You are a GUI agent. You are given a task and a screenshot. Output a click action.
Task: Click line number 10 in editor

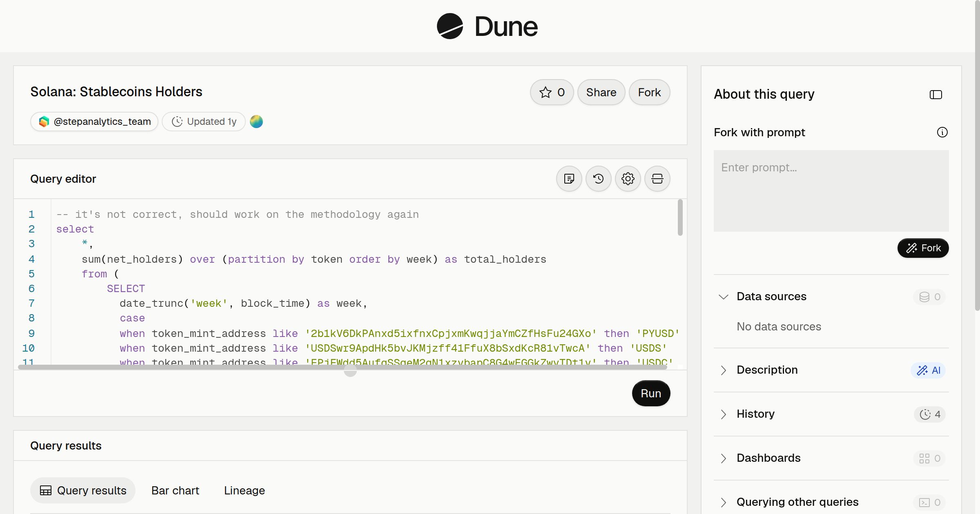28,348
